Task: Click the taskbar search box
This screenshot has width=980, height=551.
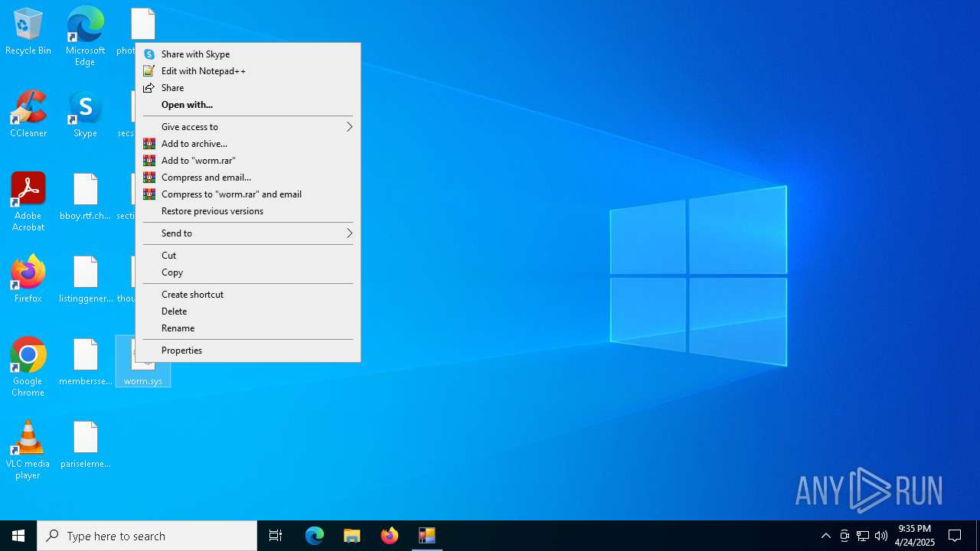Action: pos(147,536)
